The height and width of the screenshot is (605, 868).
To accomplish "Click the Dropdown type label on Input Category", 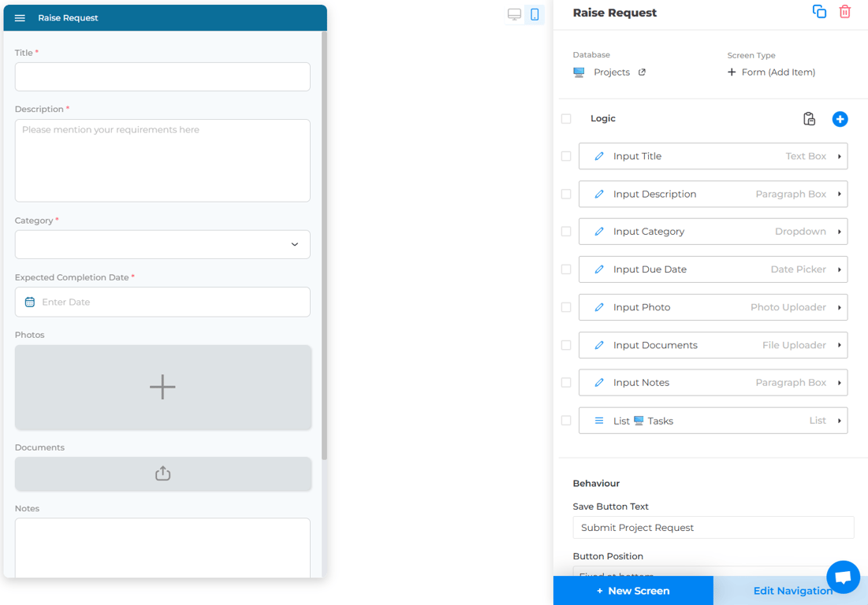I will (800, 232).
